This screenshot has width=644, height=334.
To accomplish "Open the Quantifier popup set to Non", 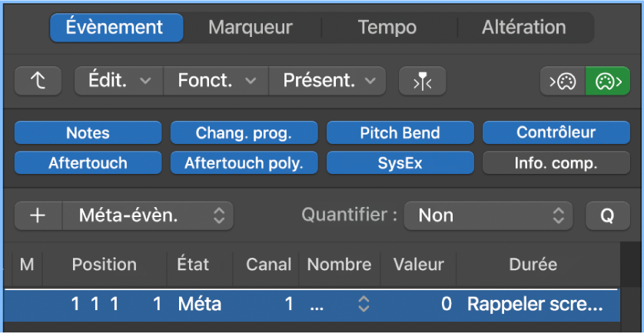I will (488, 215).
